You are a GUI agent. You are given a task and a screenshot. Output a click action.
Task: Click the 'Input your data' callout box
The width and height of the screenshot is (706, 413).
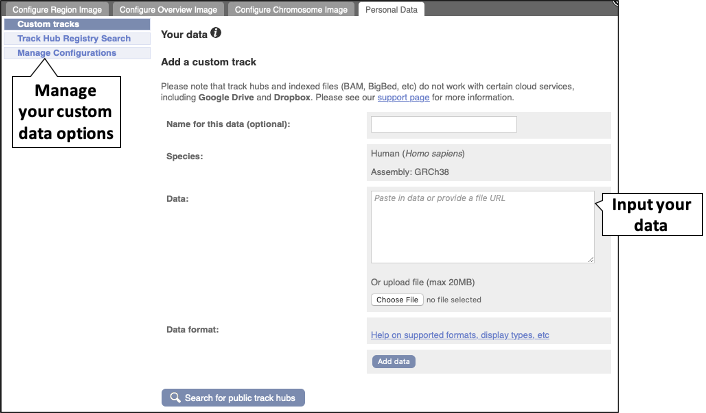pos(650,215)
